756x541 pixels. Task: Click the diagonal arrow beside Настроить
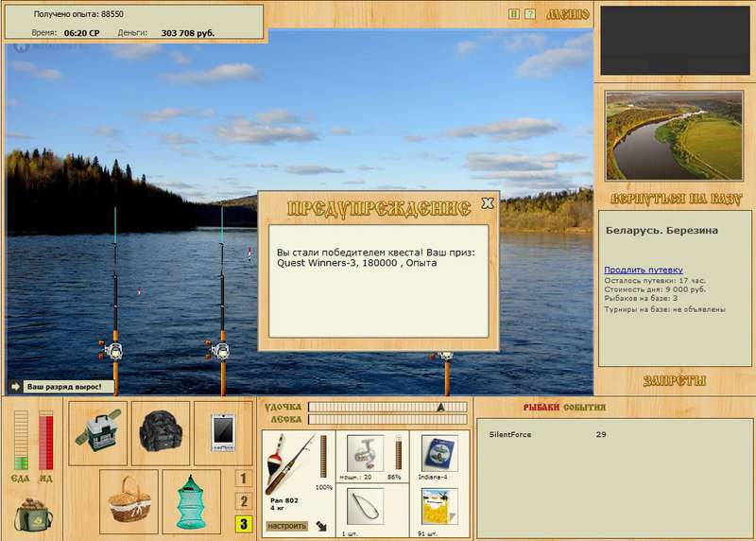coord(321,526)
